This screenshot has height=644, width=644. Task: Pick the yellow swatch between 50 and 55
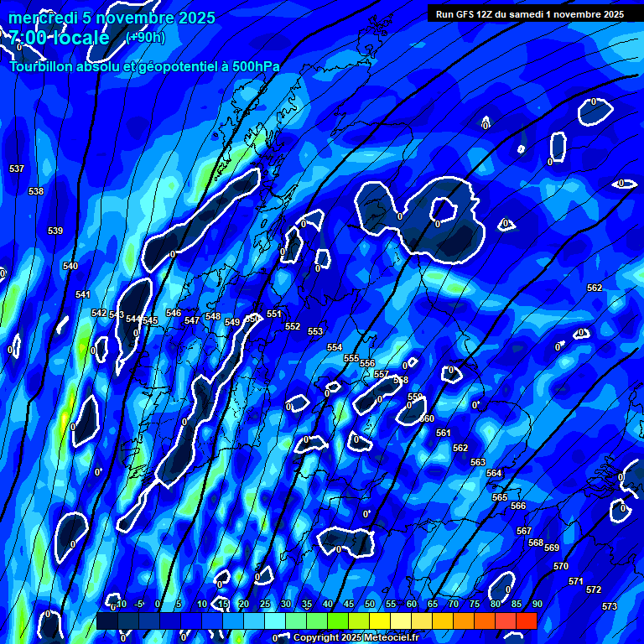coord(380,621)
